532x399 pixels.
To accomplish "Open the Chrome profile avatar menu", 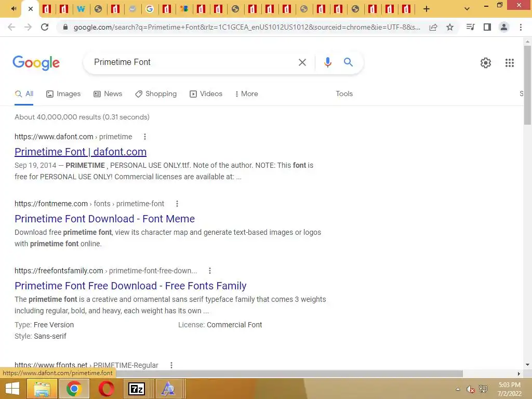I will [x=504, y=27].
